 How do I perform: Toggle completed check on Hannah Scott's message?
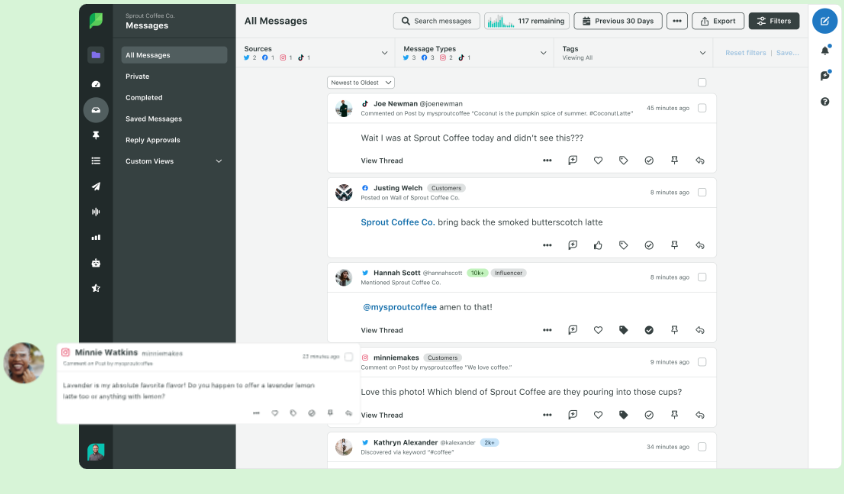(649, 330)
